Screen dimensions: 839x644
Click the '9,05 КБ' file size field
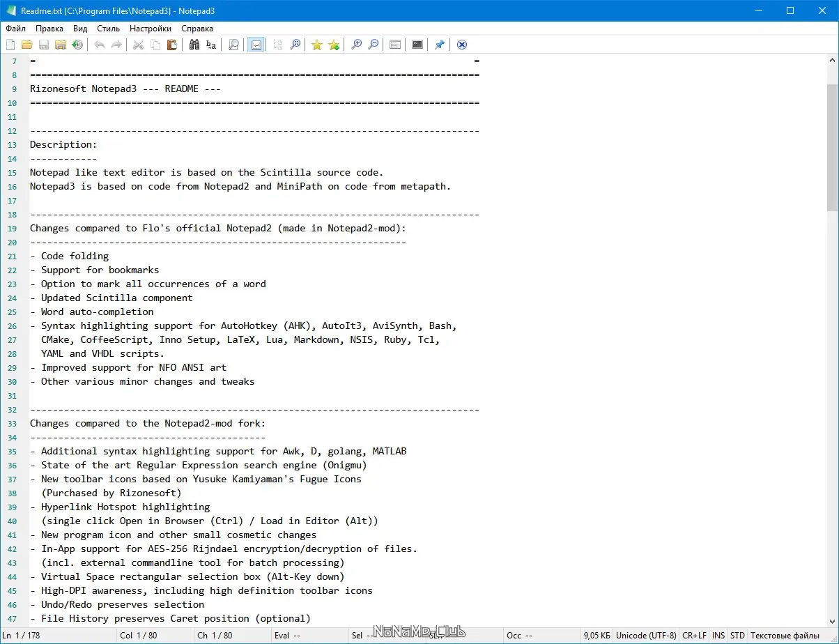[x=597, y=635]
